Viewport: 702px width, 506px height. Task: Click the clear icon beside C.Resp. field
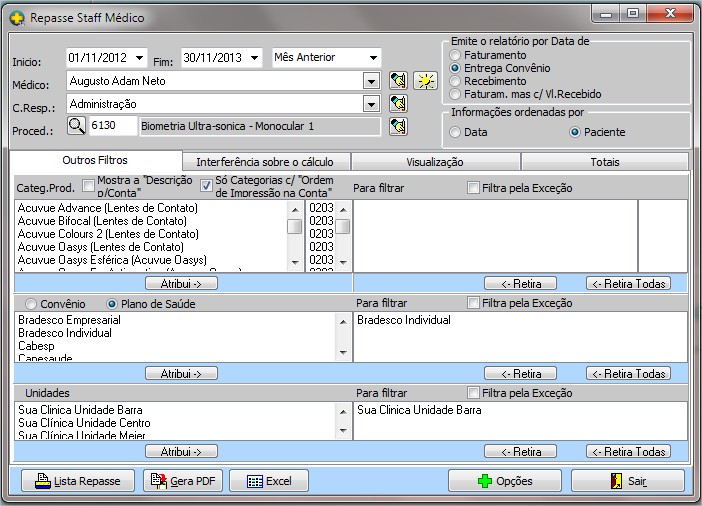[399, 103]
